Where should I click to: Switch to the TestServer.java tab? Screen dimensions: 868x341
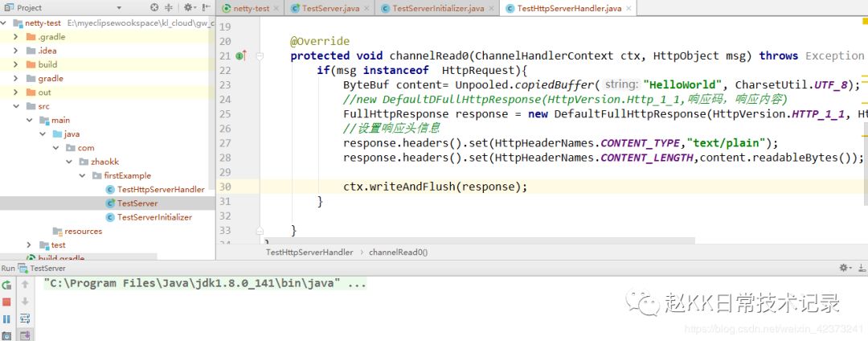330,8
